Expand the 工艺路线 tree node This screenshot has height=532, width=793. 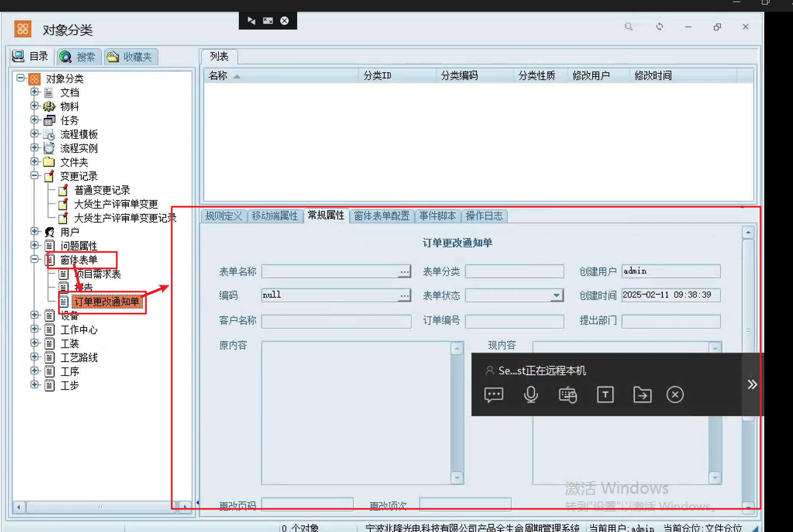click(x=35, y=357)
